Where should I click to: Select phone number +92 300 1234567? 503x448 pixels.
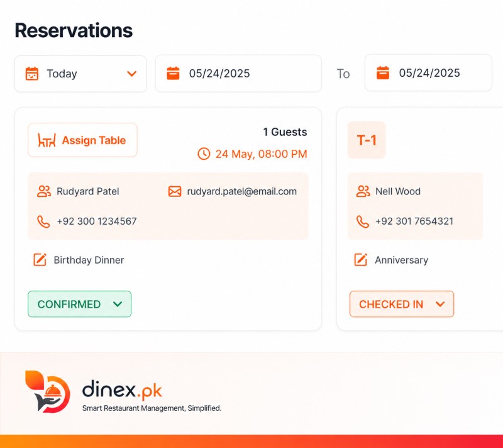[97, 221]
